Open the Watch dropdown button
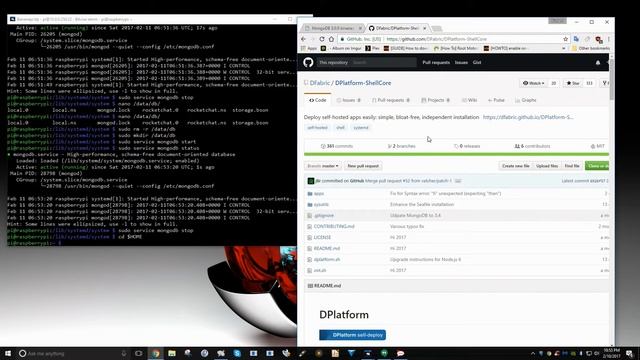The width and height of the screenshot is (640, 360). (x=533, y=83)
